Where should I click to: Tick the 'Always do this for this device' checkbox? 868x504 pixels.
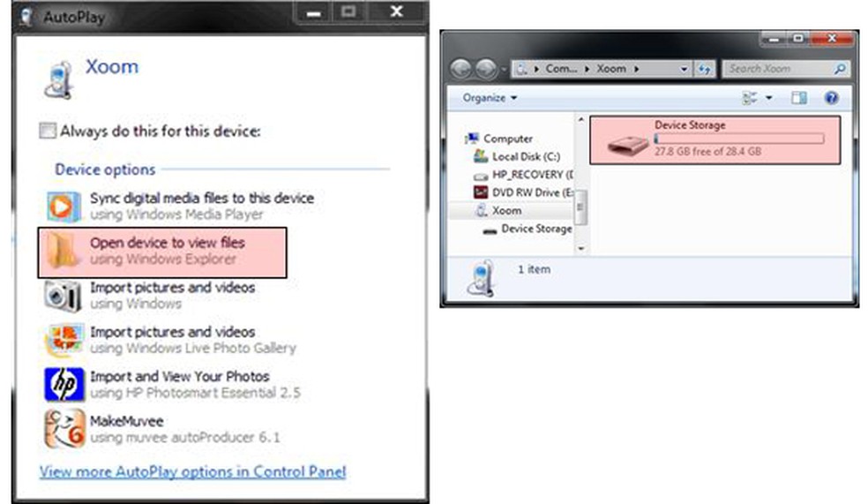(x=48, y=131)
